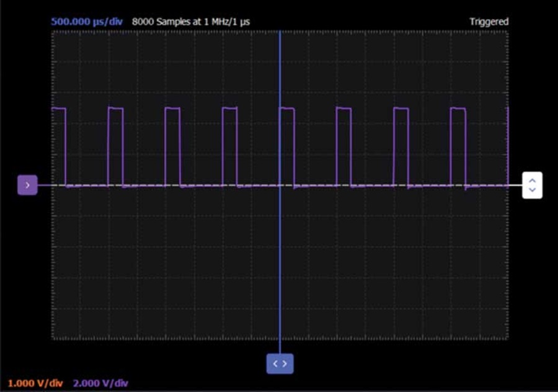This screenshot has height=392, width=558.
Task: Click the blue horizontal position handle
Action: point(280,363)
